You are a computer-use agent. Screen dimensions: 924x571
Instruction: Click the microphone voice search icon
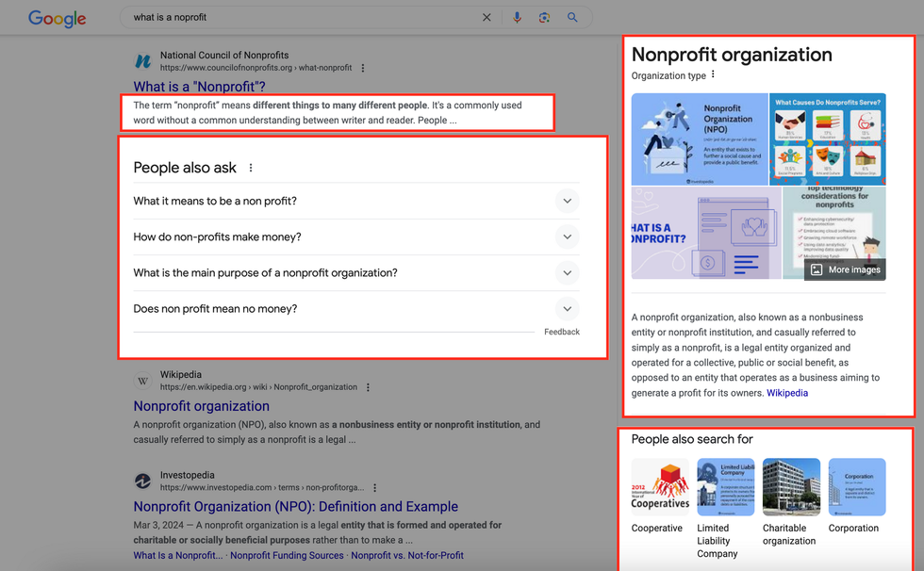click(x=517, y=17)
